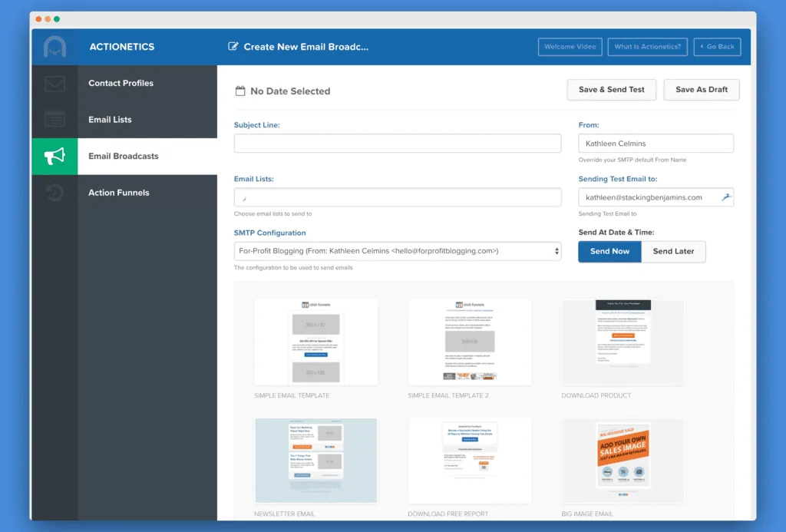The width and height of the screenshot is (786, 532).
Task: Choose the Simple Email Template 2 thumbnail
Action: point(470,342)
